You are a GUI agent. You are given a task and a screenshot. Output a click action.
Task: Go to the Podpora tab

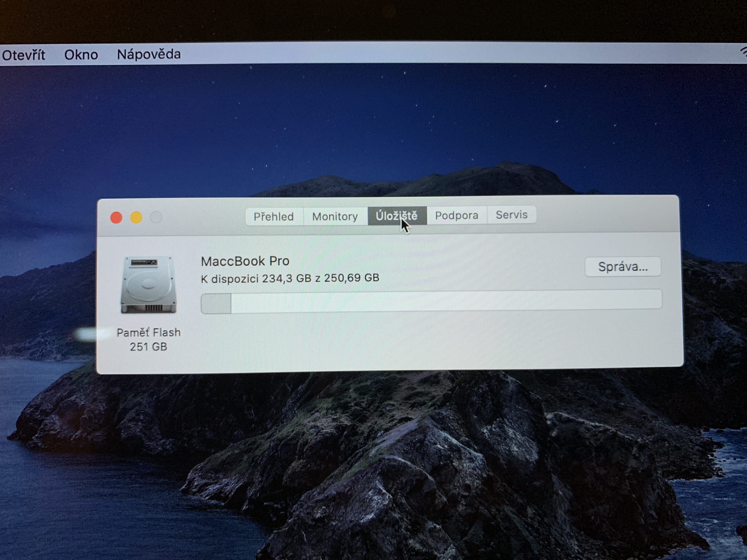(x=456, y=215)
